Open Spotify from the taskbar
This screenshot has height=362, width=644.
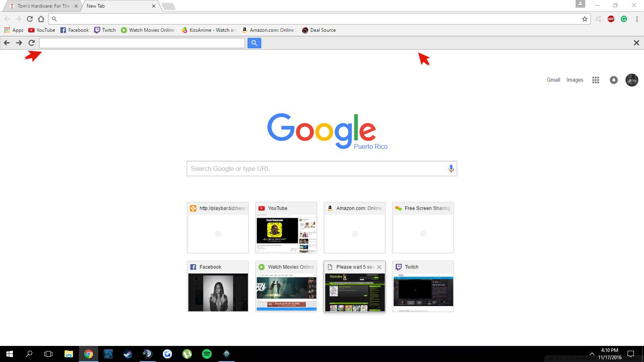click(x=207, y=354)
